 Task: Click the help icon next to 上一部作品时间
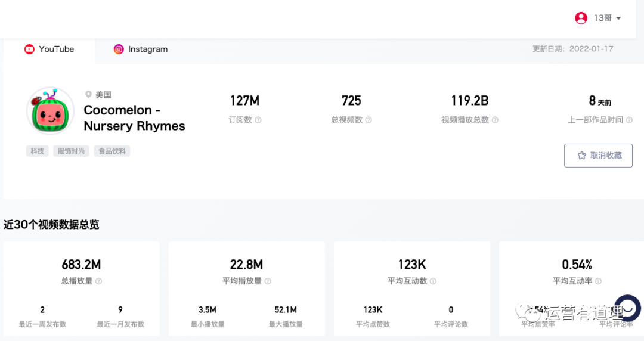pos(629,120)
